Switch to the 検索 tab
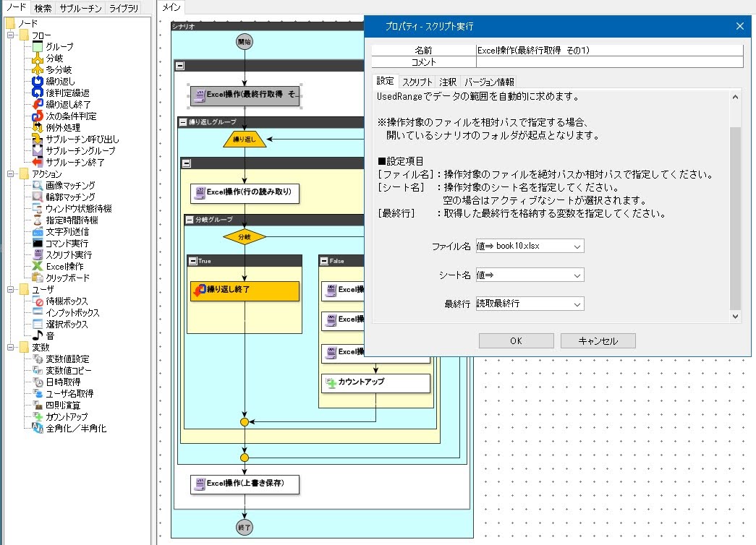Screen dimensions: 756x545 43,8
